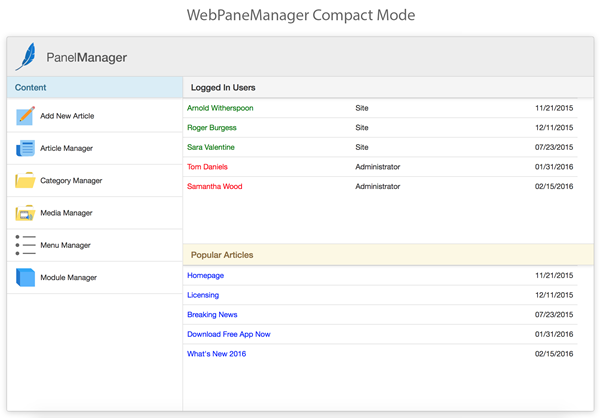The height and width of the screenshot is (418, 600).
Task: Click the Add New Article pencil icon
Action: coord(25,116)
